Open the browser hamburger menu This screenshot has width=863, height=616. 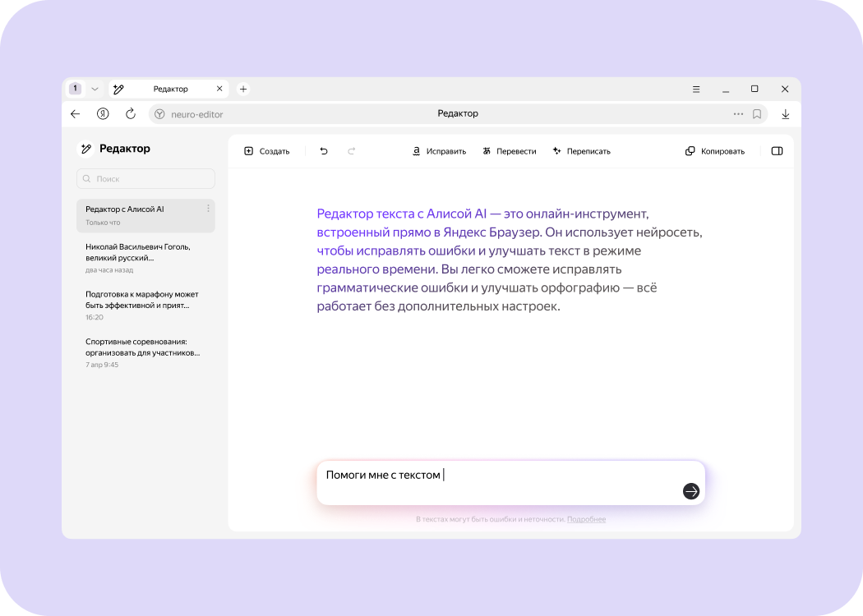tap(696, 89)
